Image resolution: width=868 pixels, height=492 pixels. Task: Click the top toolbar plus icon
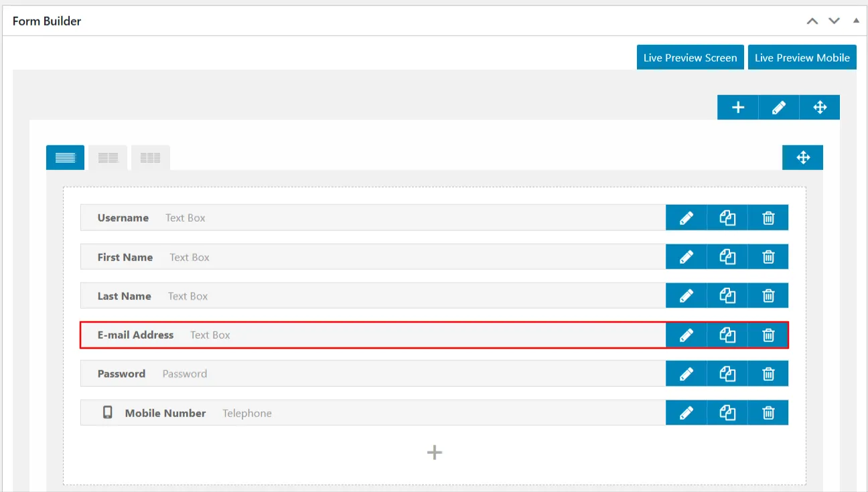(738, 108)
